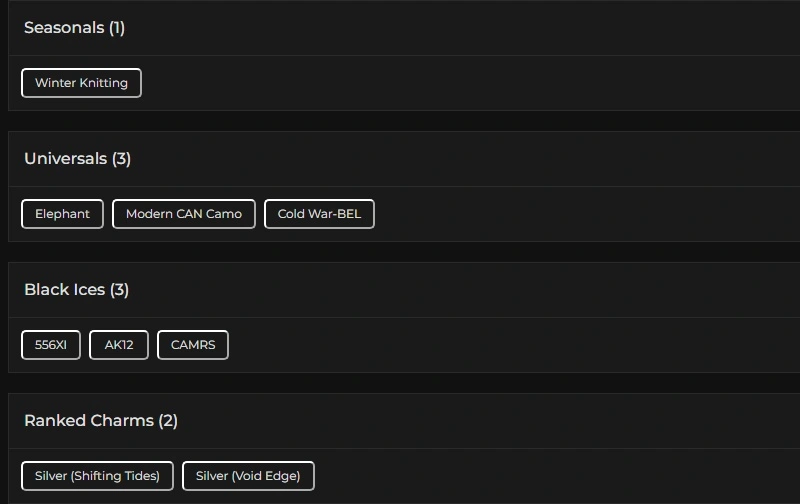Pick the 556XI Black Ice tag
The width and height of the screenshot is (800, 504).
click(x=51, y=345)
